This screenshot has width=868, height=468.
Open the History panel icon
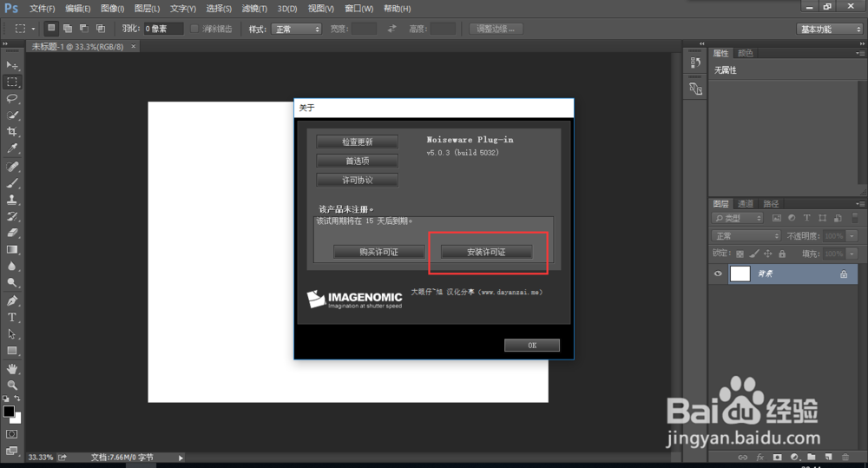point(695,63)
